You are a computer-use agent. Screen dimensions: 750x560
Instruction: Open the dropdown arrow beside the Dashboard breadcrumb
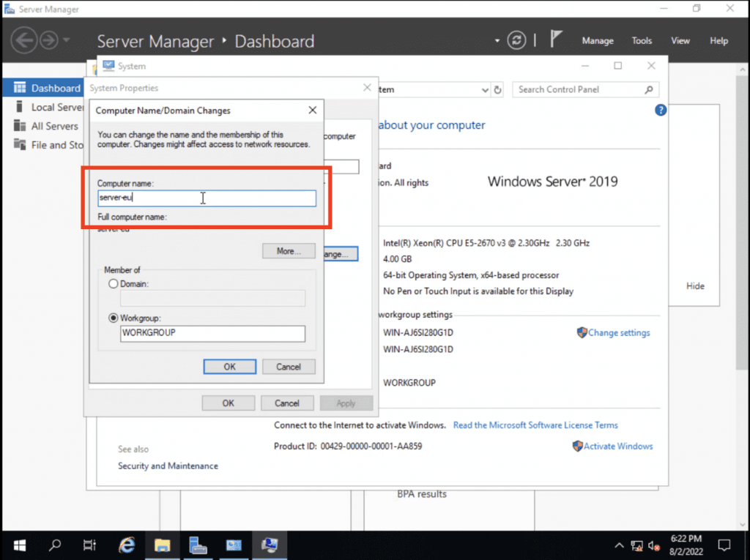[497, 42]
